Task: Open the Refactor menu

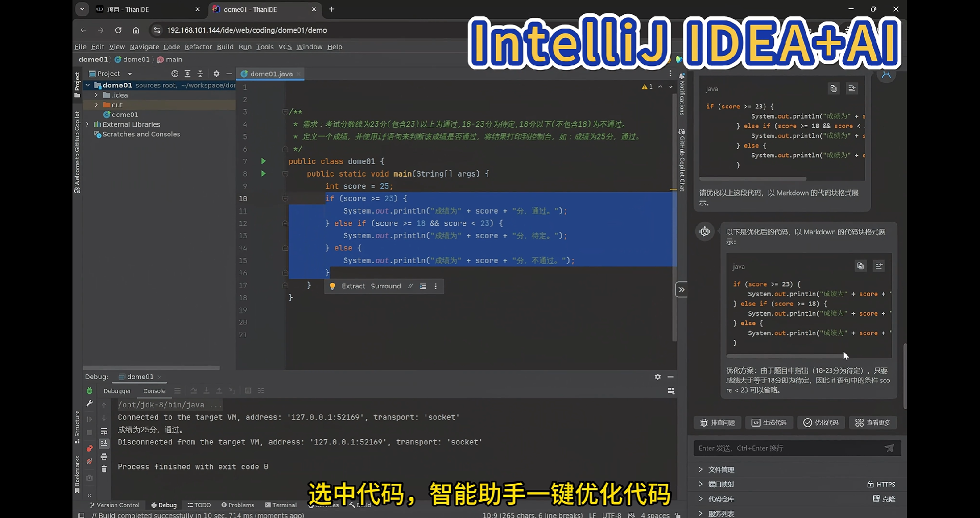Action: 198,47
